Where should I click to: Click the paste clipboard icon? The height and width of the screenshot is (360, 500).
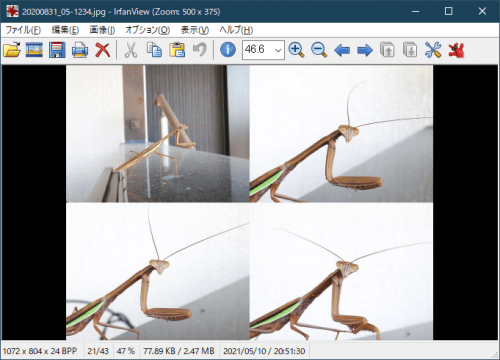tap(177, 50)
